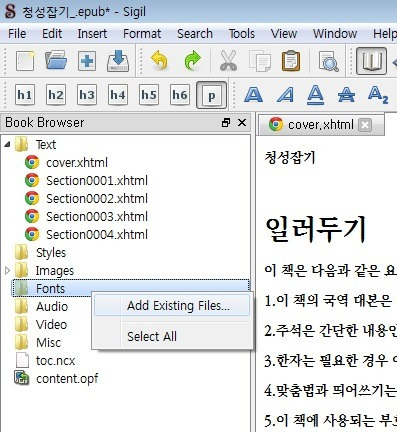Open the Edit menu
Image resolution: width=397 pixels, height=432 pixels.
(52, 34)
